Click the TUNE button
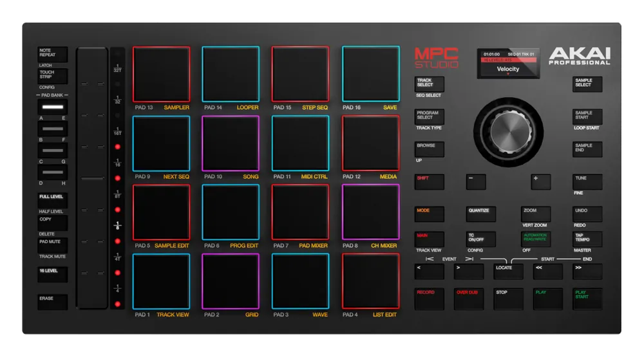 click(x=587, y=182)
